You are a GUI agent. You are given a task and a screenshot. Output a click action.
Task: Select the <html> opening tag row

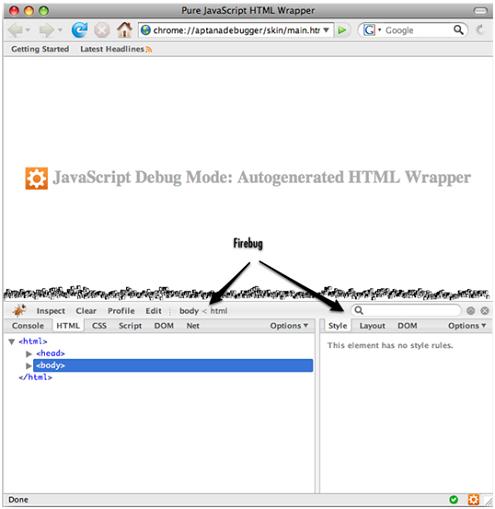tap(33, 341)
